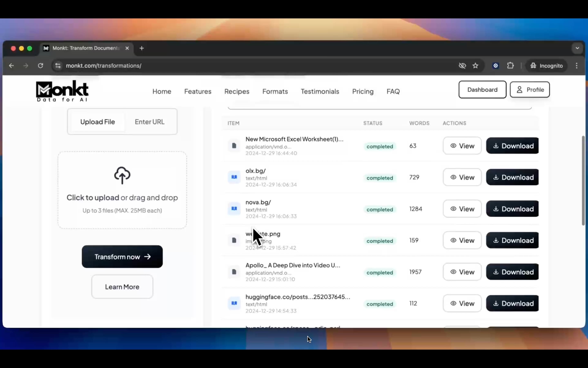Viewport: 588px width, 368px height.
Task: Click the book icon for olx.bg/
Action: point(234,177)
